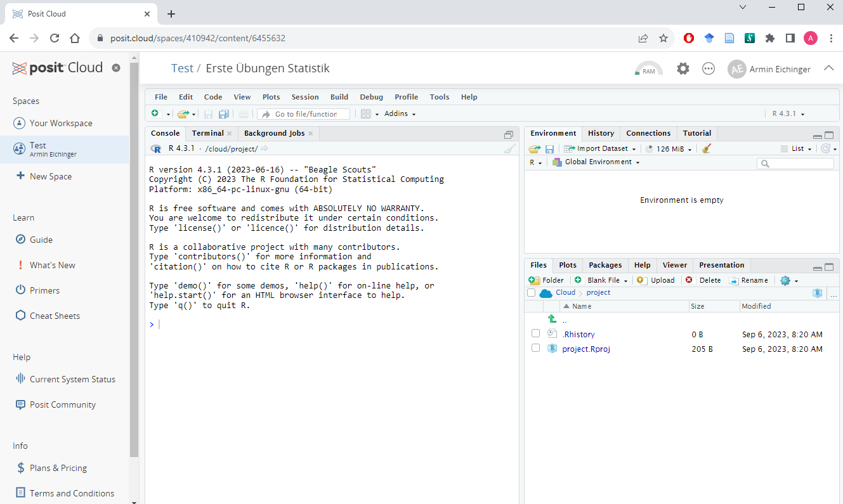Open the more actions ellipsis icon
This screenshot has height=504, width=843.
tap(709, 68)
